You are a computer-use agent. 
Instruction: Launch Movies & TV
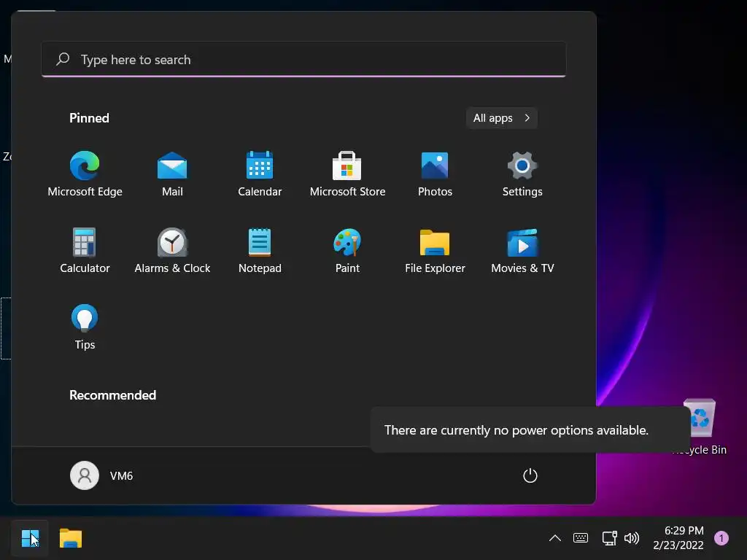(x=522, y=251)
